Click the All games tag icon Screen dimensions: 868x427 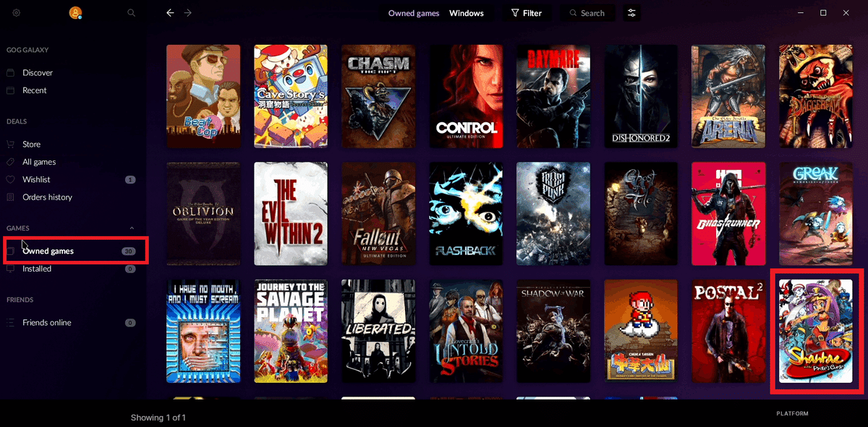coord(10,162)
